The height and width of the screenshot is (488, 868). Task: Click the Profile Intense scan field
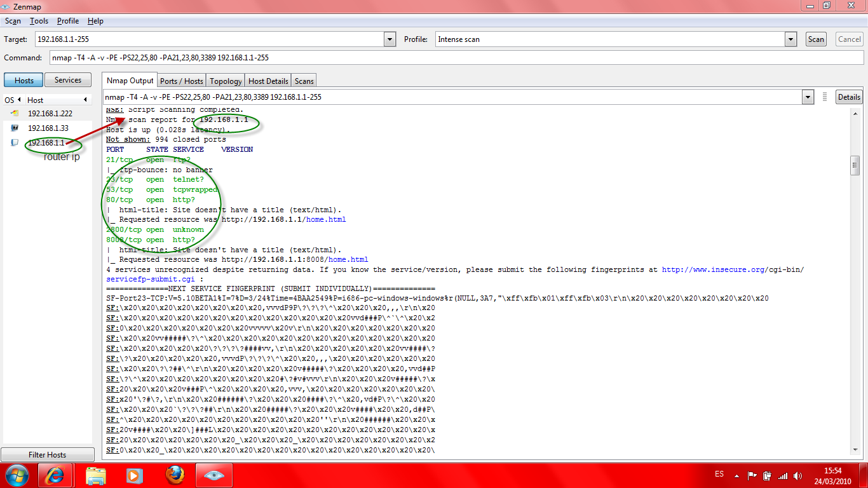(x=610, y=39)
